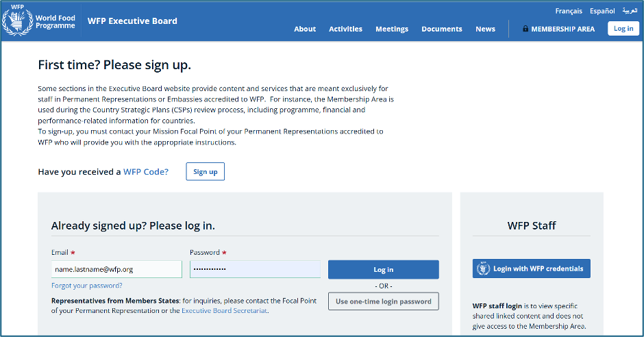Click the padlock icon beside Membership Area
Screen dimensions: 644x337
point(525,29)
